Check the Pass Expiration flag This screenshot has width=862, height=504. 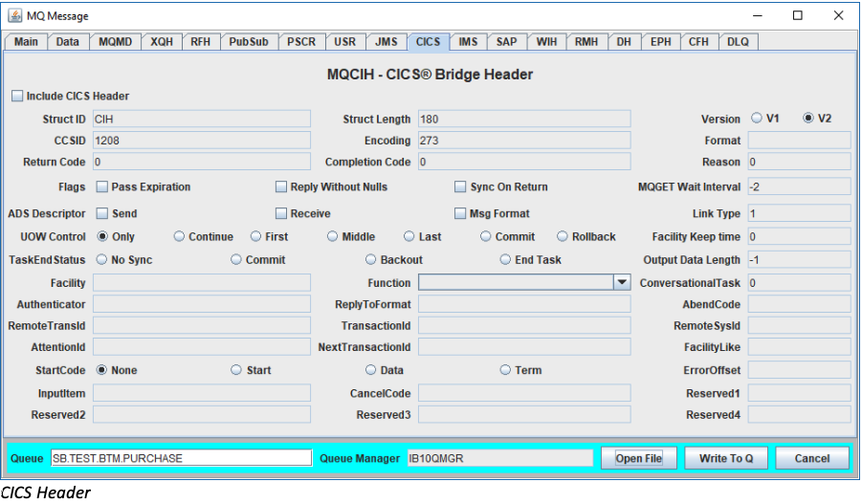point(101,186)
